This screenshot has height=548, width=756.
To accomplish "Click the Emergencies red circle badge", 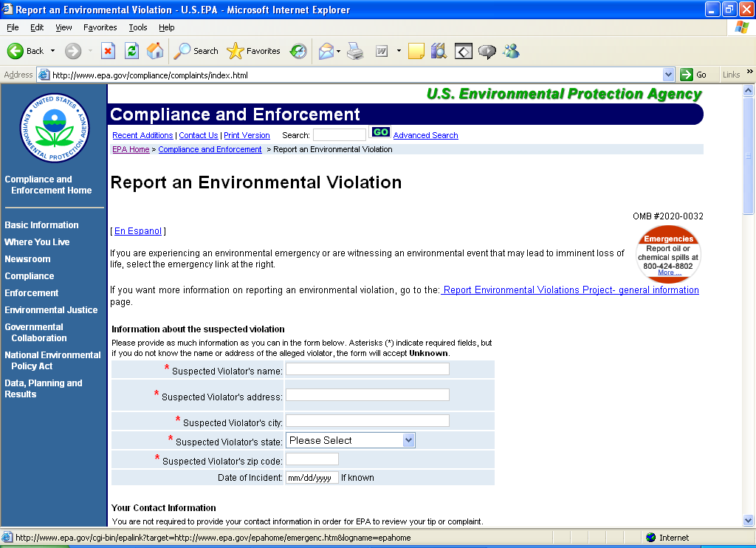I will (668, 254).
